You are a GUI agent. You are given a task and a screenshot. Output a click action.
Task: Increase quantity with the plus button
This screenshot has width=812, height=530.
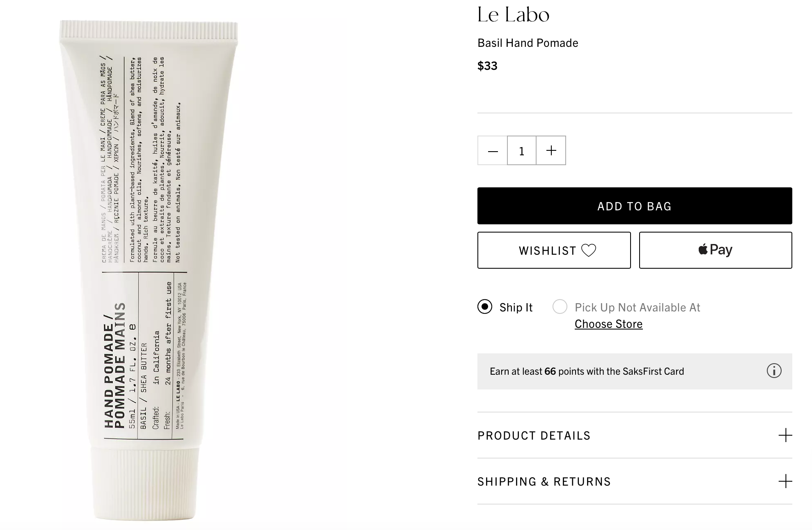(x=551, y=151)
